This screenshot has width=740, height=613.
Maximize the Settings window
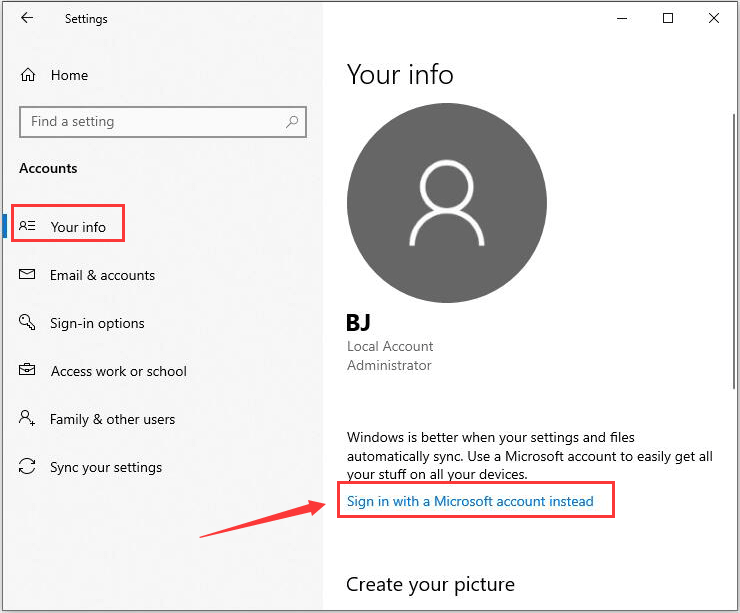pos(668,18)
